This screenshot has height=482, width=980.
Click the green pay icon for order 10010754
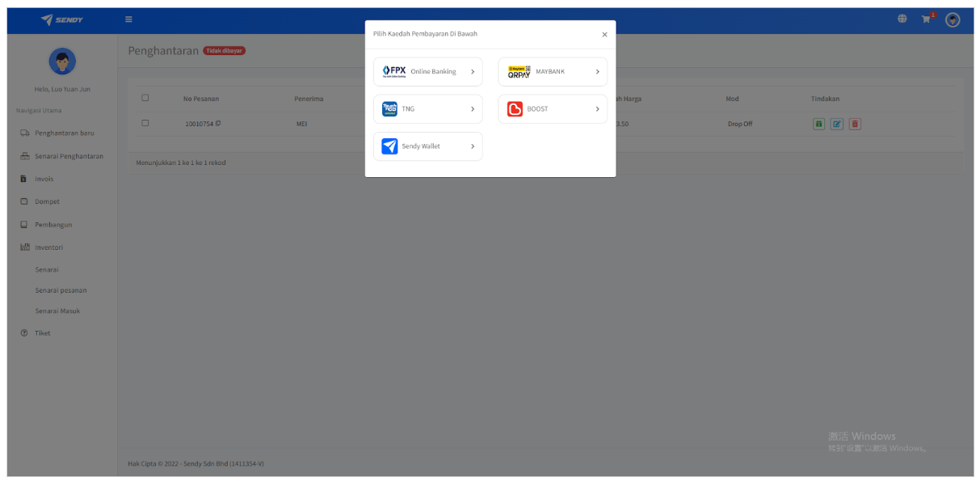(x=818, y=124)
